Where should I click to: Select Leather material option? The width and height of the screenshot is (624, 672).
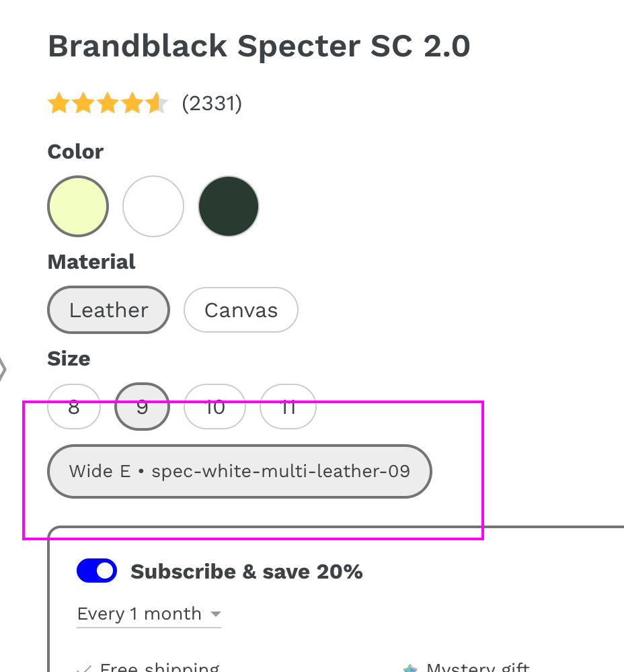[x=108, y=310]
